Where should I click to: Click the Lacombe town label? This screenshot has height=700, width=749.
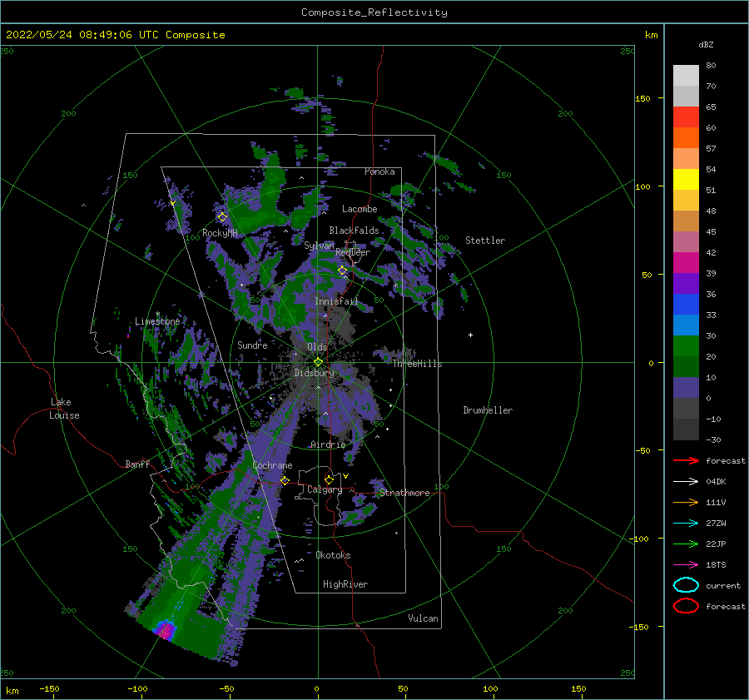point(360,209)
